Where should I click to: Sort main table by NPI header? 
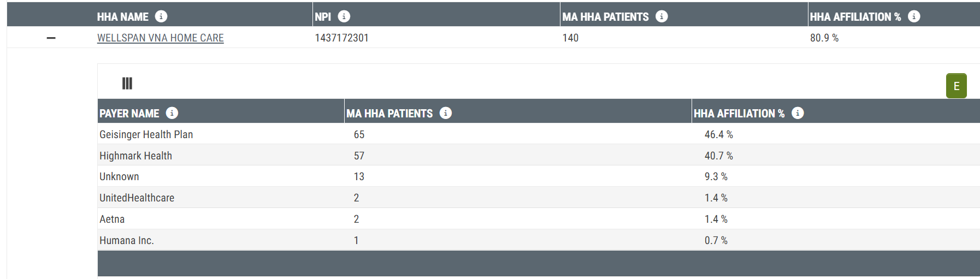click(x=323, y=17)
